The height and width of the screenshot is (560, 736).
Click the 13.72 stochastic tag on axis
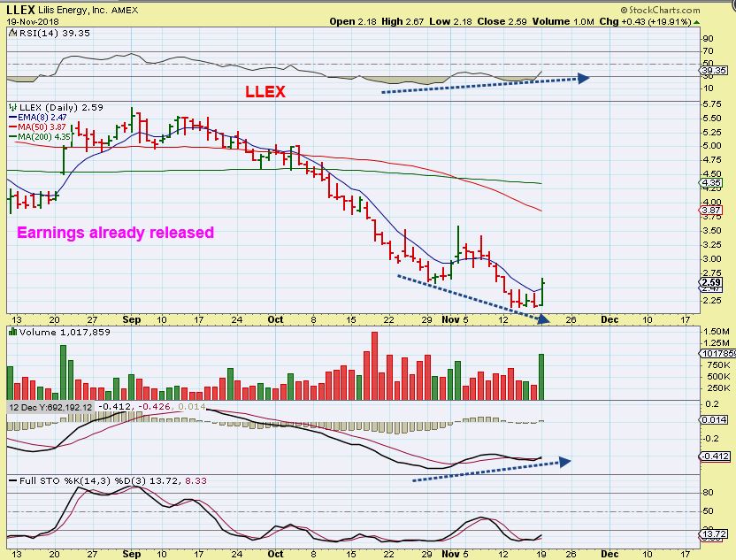714,534
